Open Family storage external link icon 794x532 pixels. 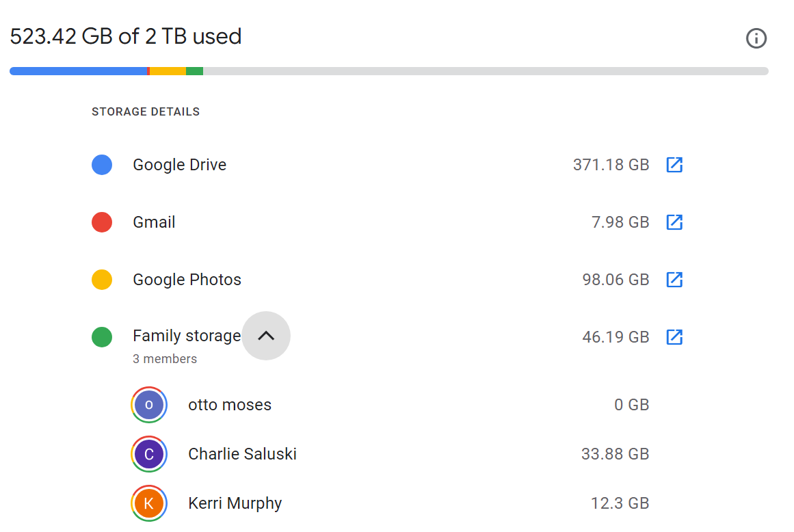(674, 337)
